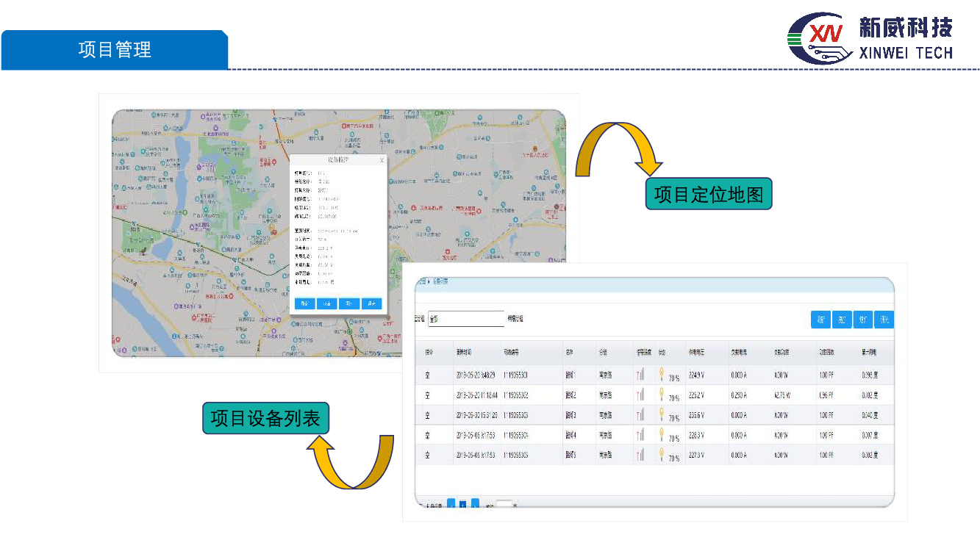Click the page jump input box in pagination
The image size is (980, 551).
click(x=504, y=505)
